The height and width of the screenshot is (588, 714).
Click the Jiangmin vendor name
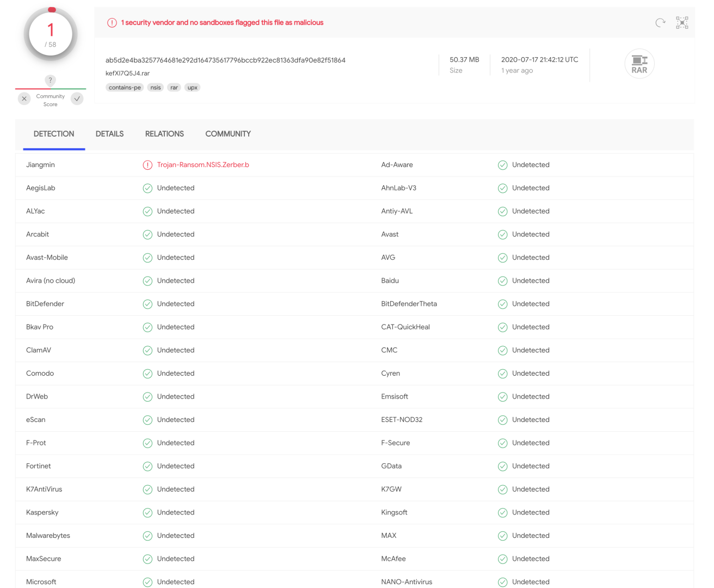coord(40,165)
